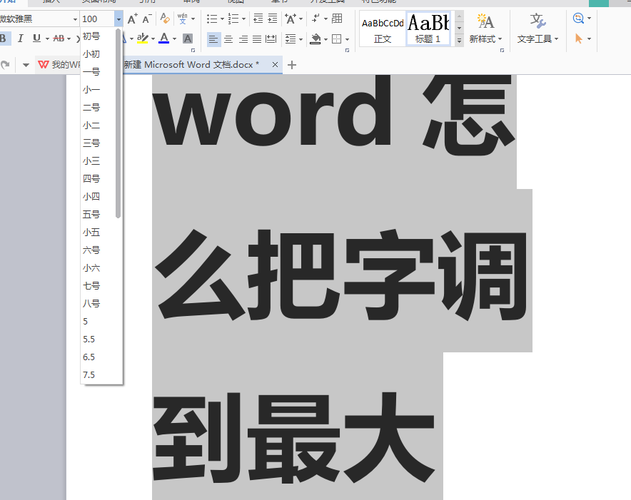Open the font dialog launcher
This screenshot has height=500, width=631.
[x=193, y=50]
